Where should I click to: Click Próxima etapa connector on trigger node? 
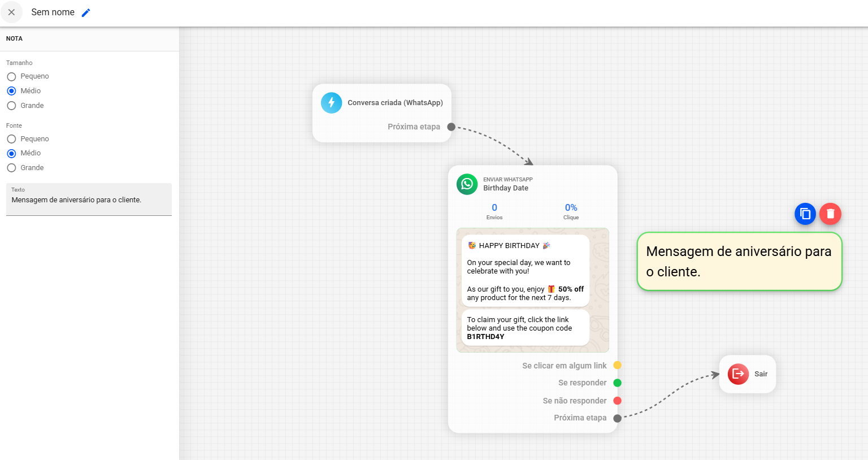(x=451, y=127)
